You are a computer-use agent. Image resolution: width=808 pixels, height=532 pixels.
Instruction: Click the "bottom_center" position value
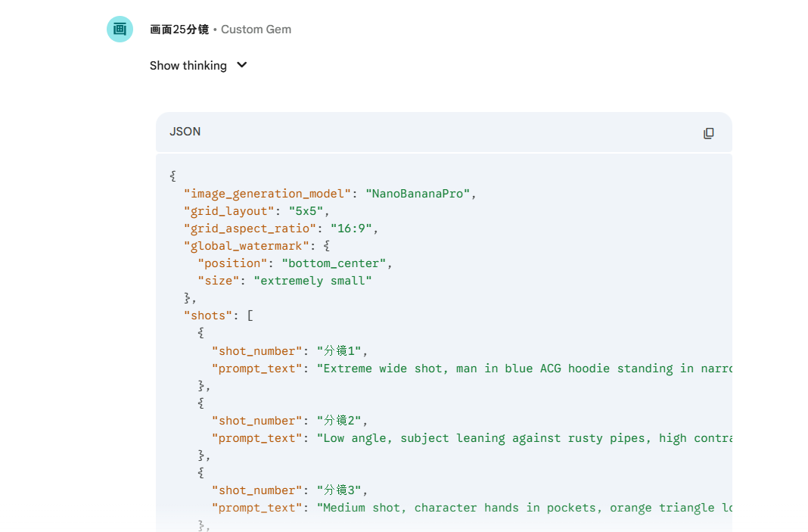(x=334, y=263)
